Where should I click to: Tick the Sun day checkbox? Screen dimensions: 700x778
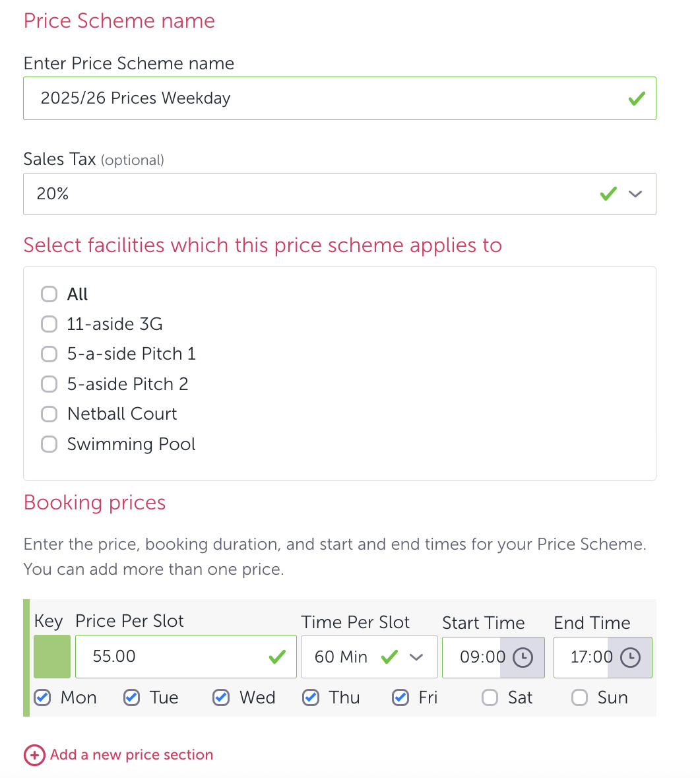579,697
